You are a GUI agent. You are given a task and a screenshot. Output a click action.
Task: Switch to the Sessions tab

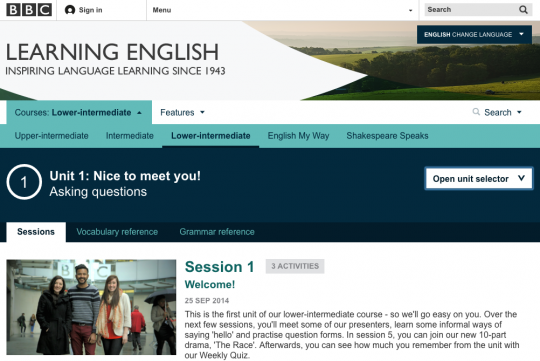[36, 232]
